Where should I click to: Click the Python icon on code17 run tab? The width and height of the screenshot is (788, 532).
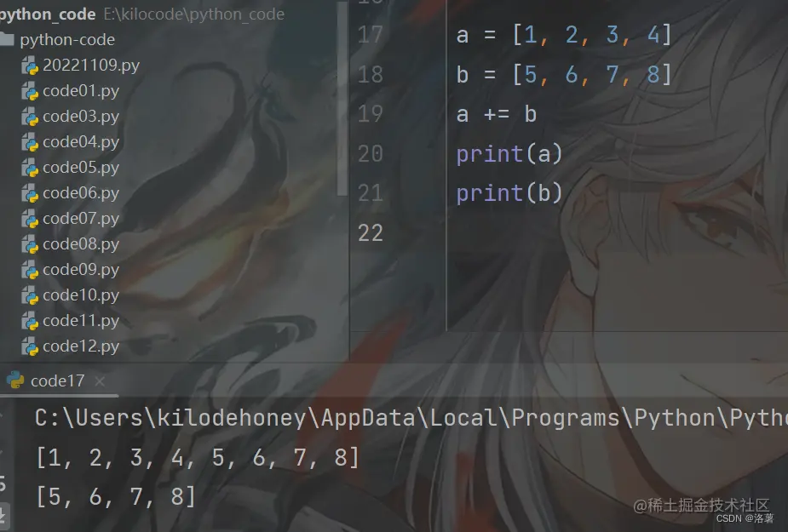(15, 380)
